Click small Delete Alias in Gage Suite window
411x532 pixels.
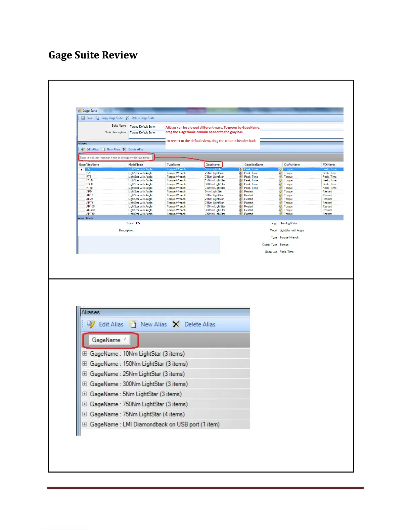[133, 149]
